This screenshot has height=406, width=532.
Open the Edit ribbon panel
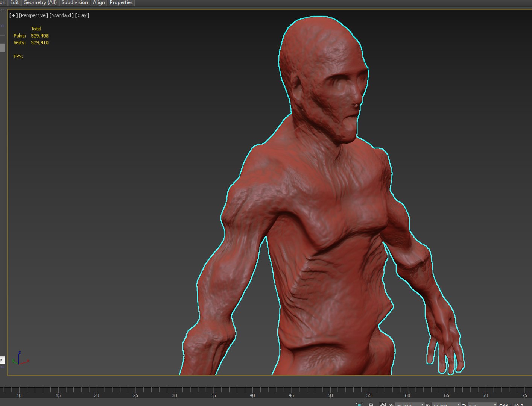14,3
